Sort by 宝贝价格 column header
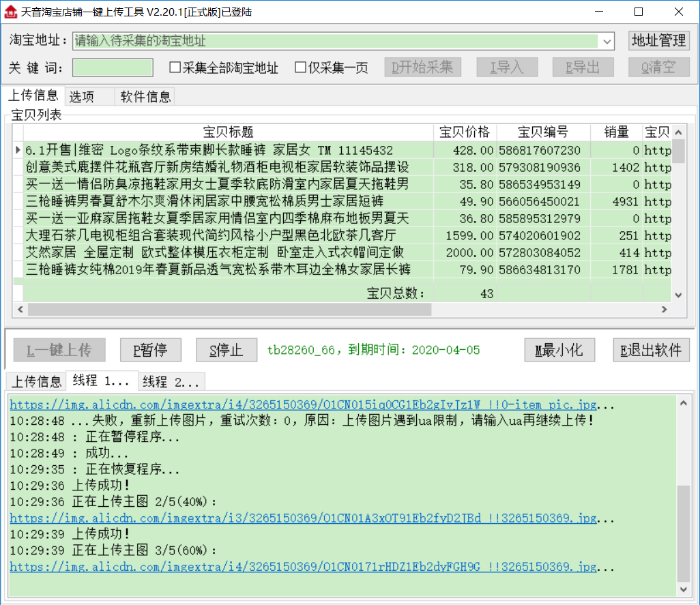This screenshot has height=605, width=700. [465, 132]
